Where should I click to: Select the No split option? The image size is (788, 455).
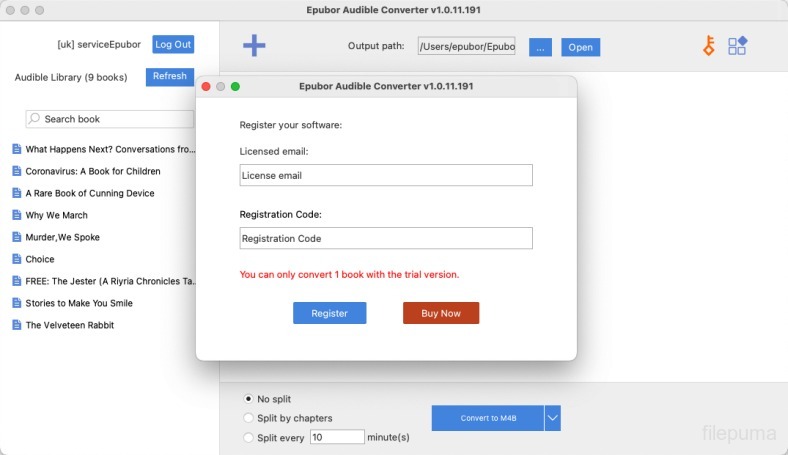click(x=248, y=399)
